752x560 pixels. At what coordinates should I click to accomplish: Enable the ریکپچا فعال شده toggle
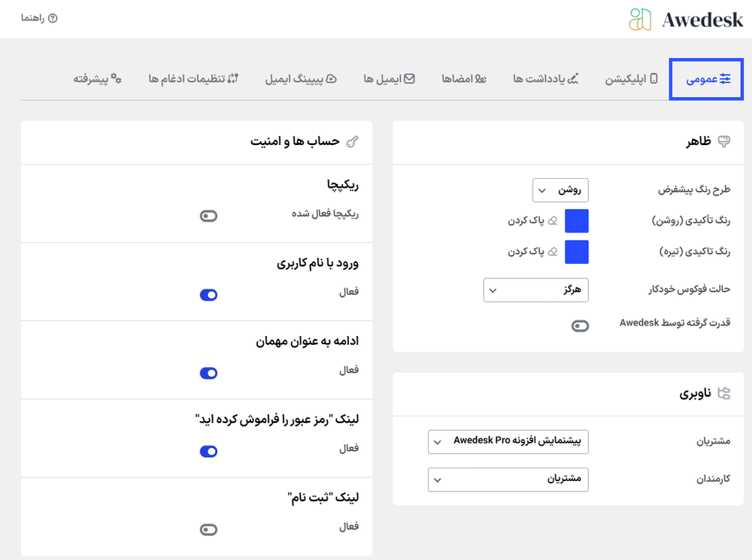[208, 216]
